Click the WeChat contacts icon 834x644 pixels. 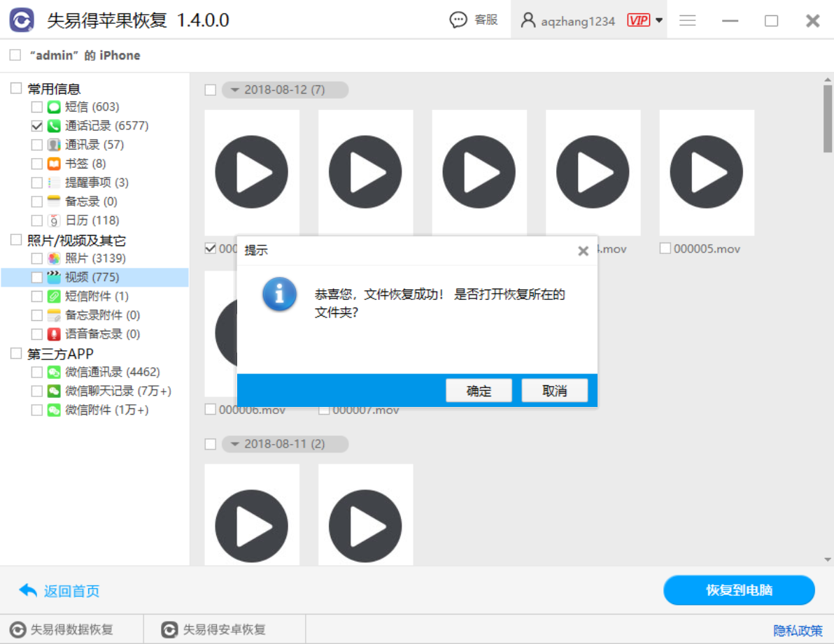tap(54, 372)
